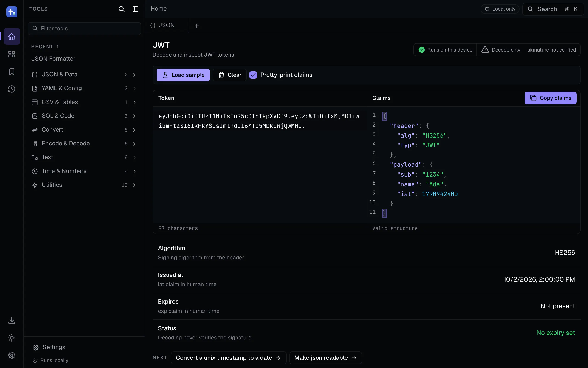Click the Filter tools input field

pyautogui.click(x=84, y=29)
